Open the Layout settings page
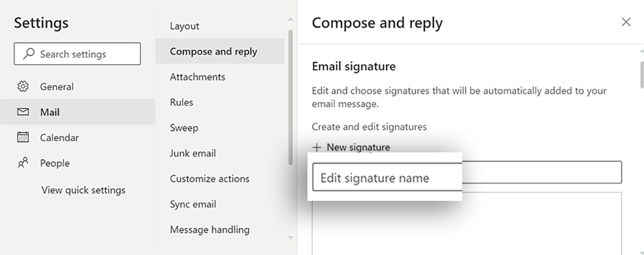Screen dimensions: 644x255 click(x=184, y=26)
